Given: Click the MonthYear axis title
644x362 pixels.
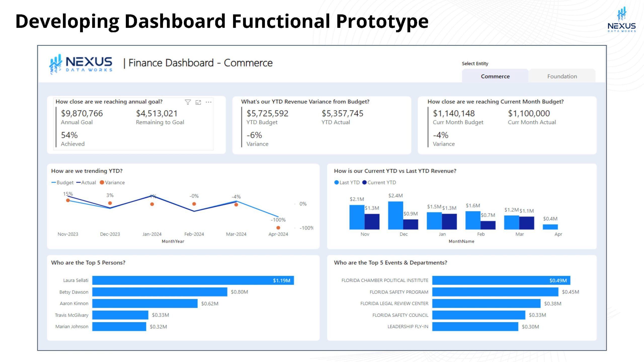Looking at the screenshot, I should [173, 241].
